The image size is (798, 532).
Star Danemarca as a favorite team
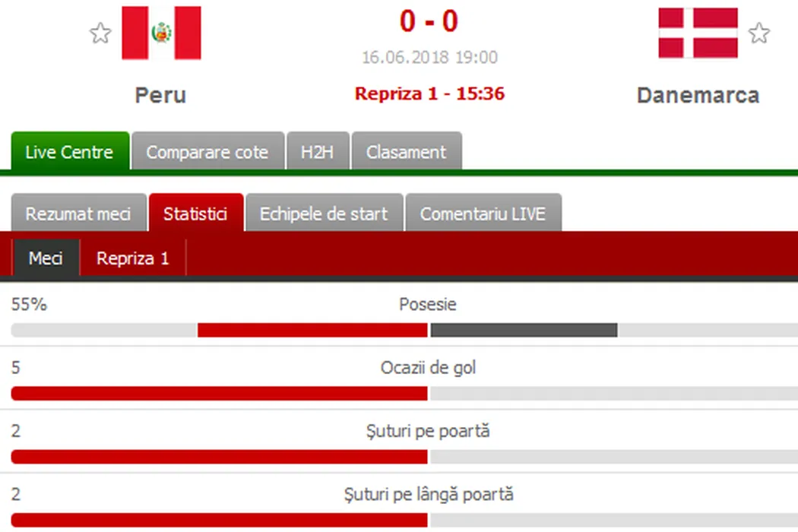758,33
